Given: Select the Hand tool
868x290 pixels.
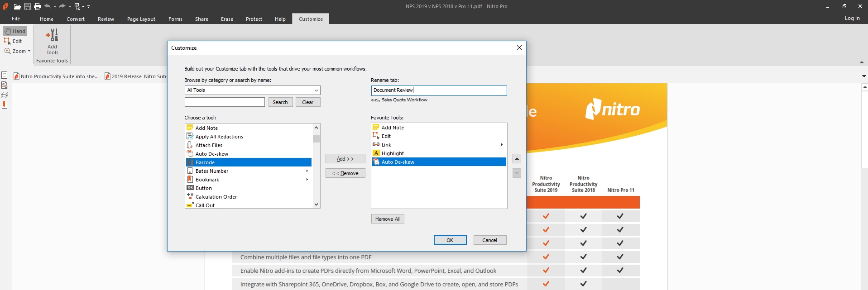Looking at the screenshot, I should [15, 31].
